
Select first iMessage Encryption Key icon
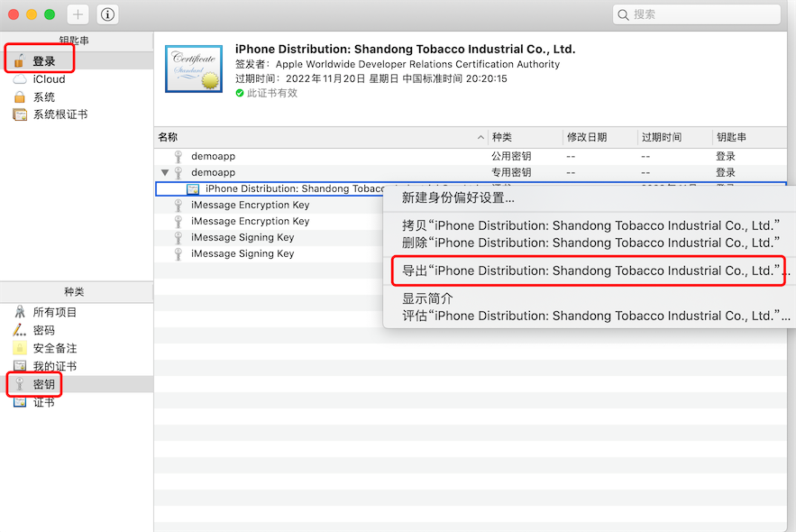(x=178, y=205)
